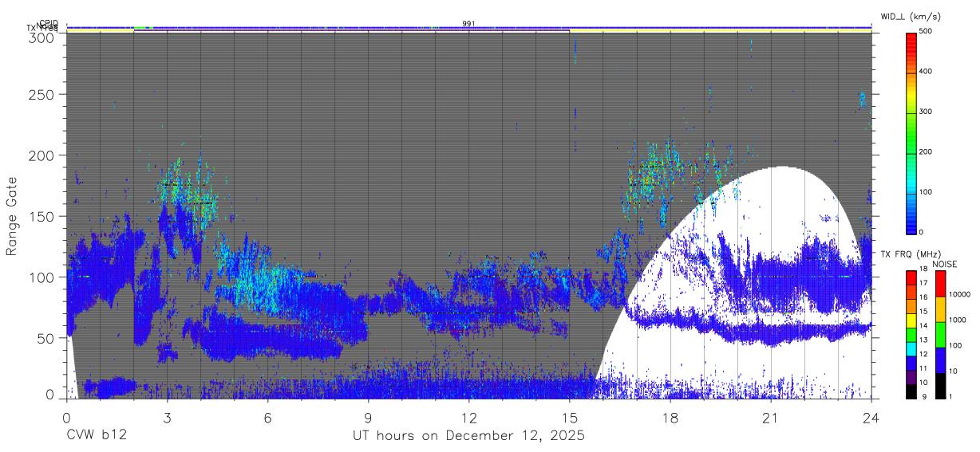
Task: Click the 1 label in NOISE legend
Action: [x=950, y=397]
